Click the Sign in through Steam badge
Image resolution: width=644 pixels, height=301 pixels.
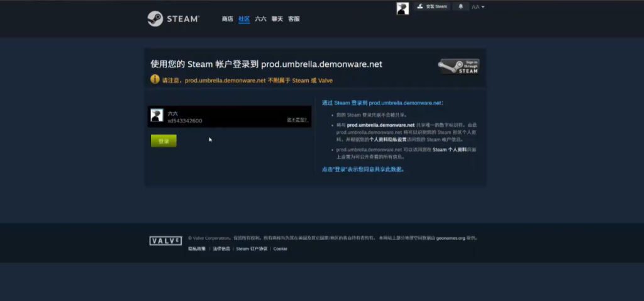(458, 67)
